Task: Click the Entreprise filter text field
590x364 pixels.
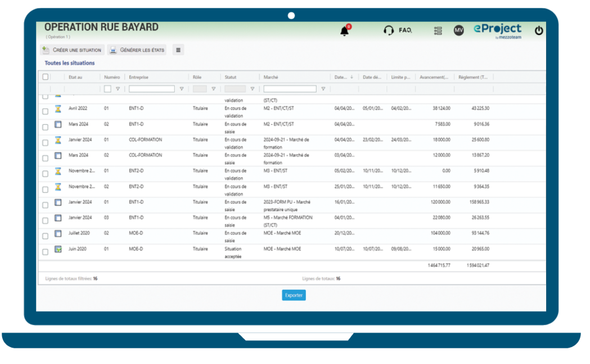Action: (x=152, y=89)
